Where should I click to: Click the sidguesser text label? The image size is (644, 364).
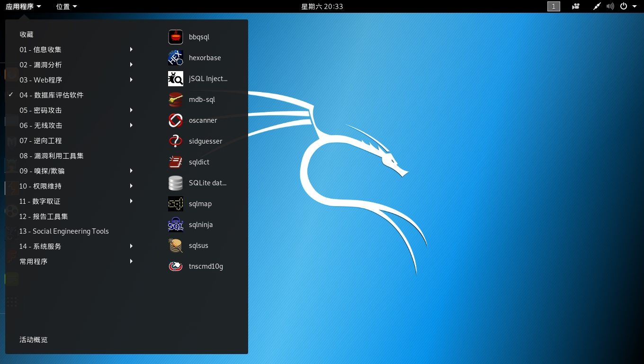point(206,141)
